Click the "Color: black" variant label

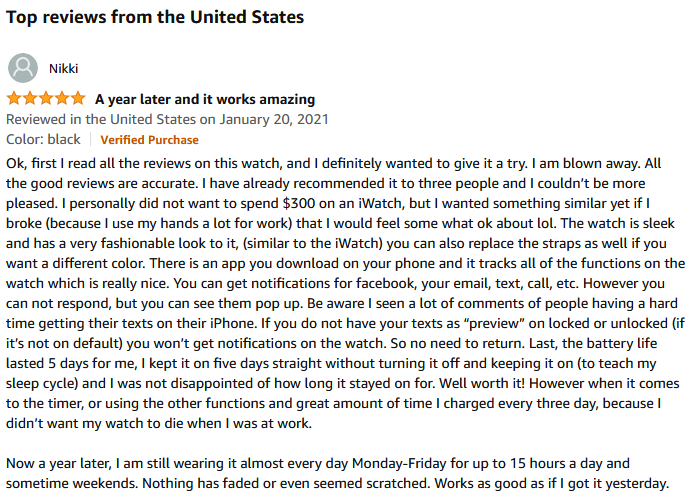point(43,140)
